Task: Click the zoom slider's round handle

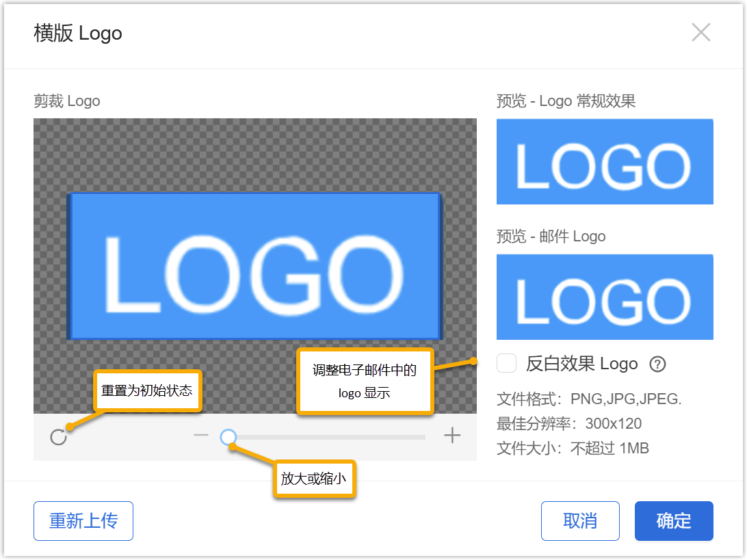Action: coord(228,436)
